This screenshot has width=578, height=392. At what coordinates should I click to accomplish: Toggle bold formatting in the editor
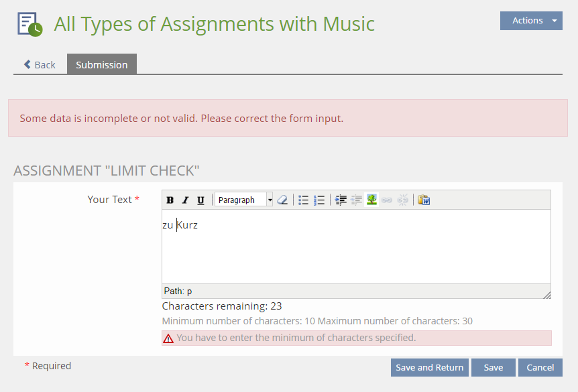pyautogui.click(x=170, y=200)
